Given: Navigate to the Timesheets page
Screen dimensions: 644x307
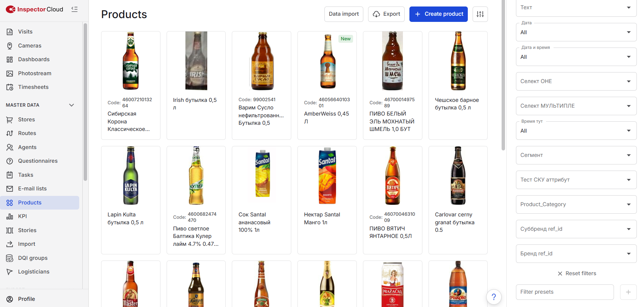Looking at the screenshot, I should [33, 87].
